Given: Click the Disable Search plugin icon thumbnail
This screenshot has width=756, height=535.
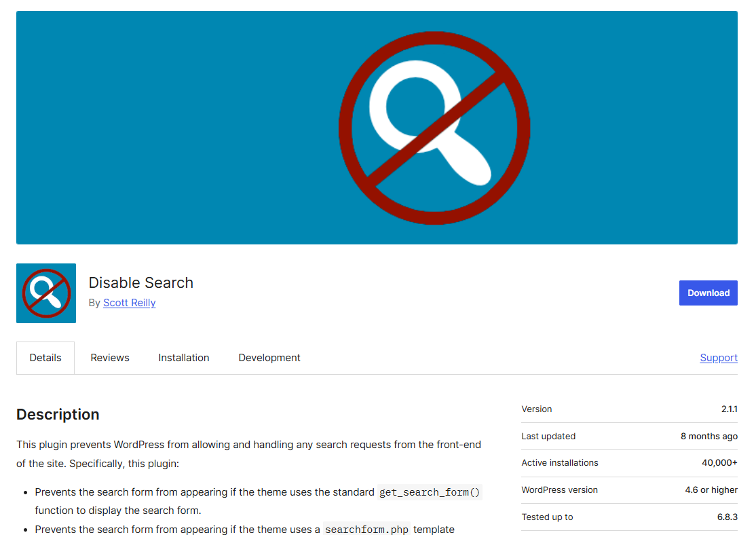Looking at the screenshot, I should tap(45, 293).
